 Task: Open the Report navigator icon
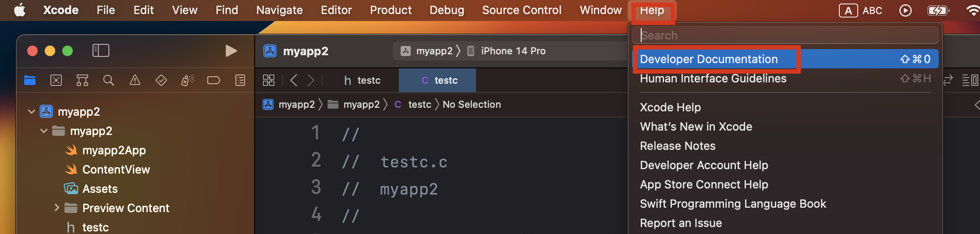(240, 80)
